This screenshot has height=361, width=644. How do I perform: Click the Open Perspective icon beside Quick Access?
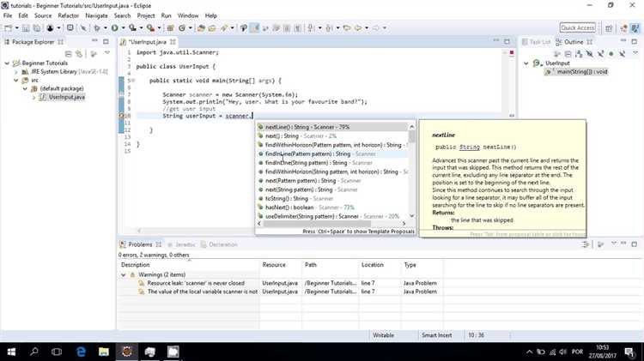pyautogui.click(x=609, y=28)
